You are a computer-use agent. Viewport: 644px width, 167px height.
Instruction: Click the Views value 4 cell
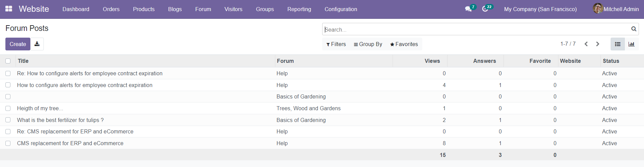444,85
